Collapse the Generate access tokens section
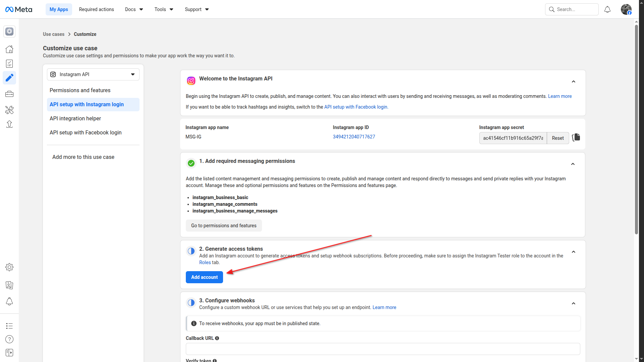This screenshot has width=644, height=362. 574,252
